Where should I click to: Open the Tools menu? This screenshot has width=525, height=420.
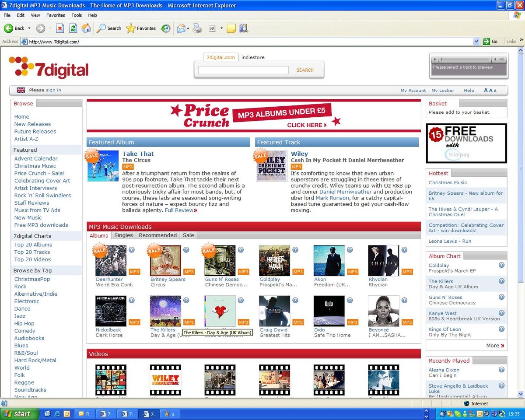pyautogui.click(x=76, y=15)
